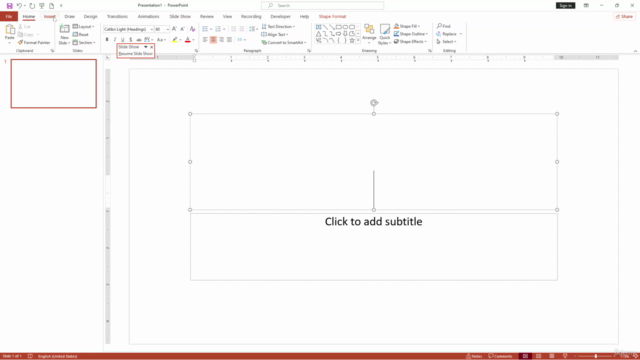Toggle Italic formatting
Image resolution: width=640 pixels, height=360 pixels.
[115, 40]
